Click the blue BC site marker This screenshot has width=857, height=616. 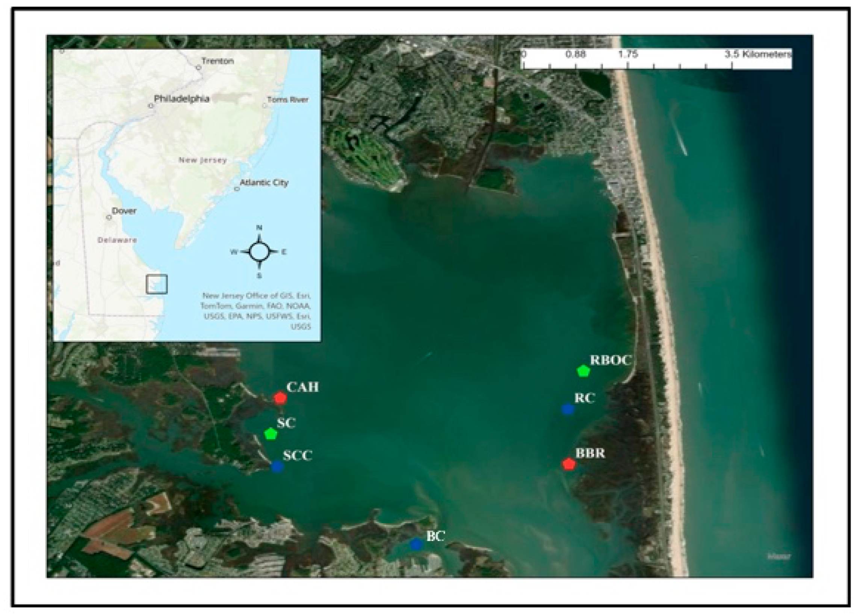416,544
